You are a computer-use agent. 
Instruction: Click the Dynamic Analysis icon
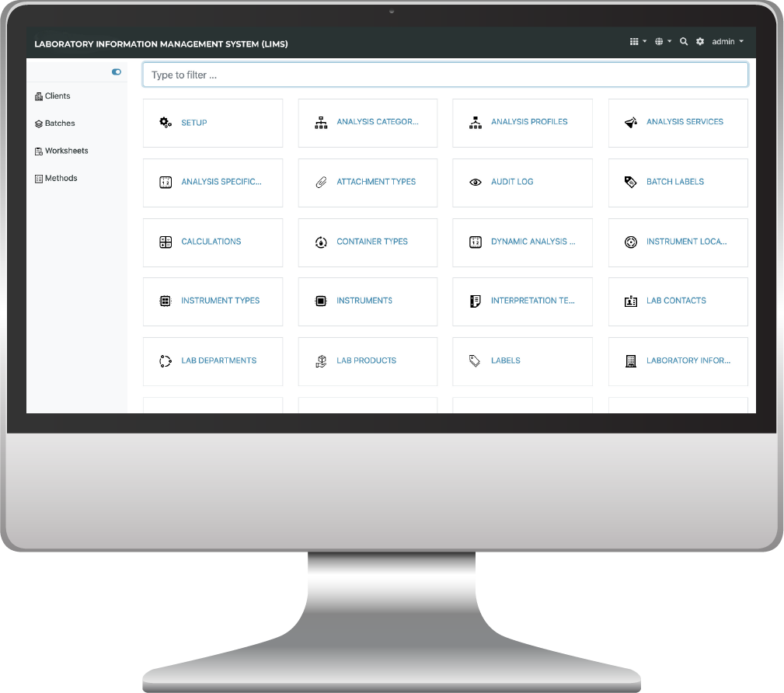click(476, 242)
